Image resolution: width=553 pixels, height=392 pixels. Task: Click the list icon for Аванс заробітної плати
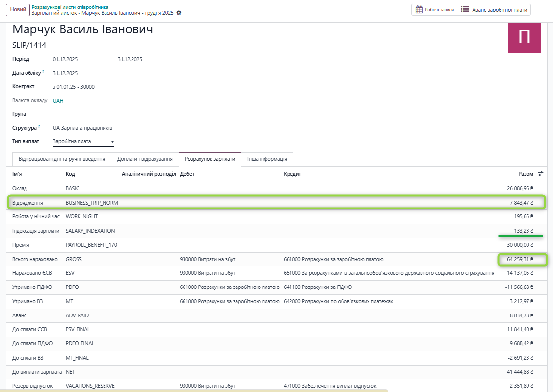pos(465,9)
